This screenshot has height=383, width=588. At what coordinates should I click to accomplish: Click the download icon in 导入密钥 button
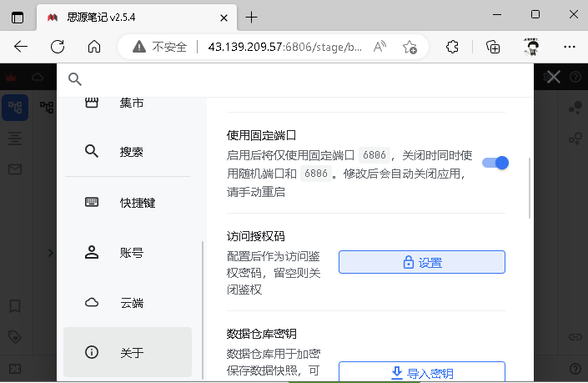397,373
